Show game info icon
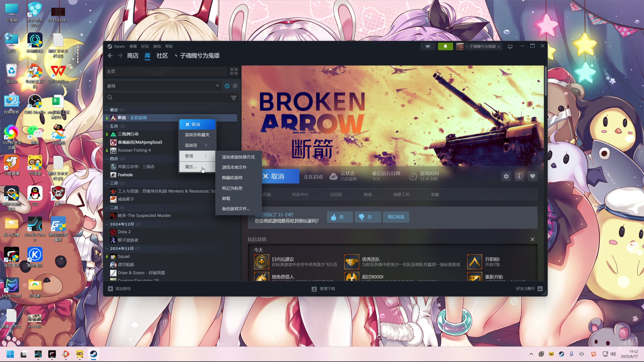The width and height of the screenshot is (644, 362). (x=519, y=176)
